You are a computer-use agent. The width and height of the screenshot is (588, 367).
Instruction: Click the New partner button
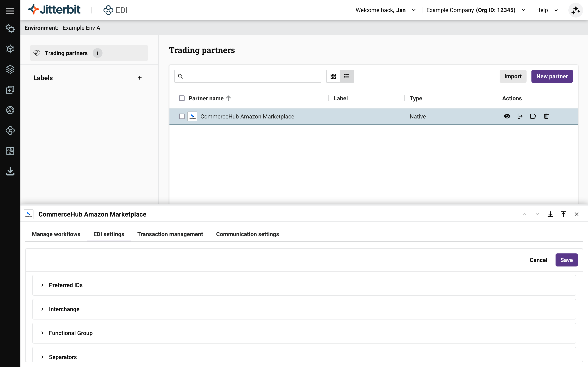(x=552, y=76)
